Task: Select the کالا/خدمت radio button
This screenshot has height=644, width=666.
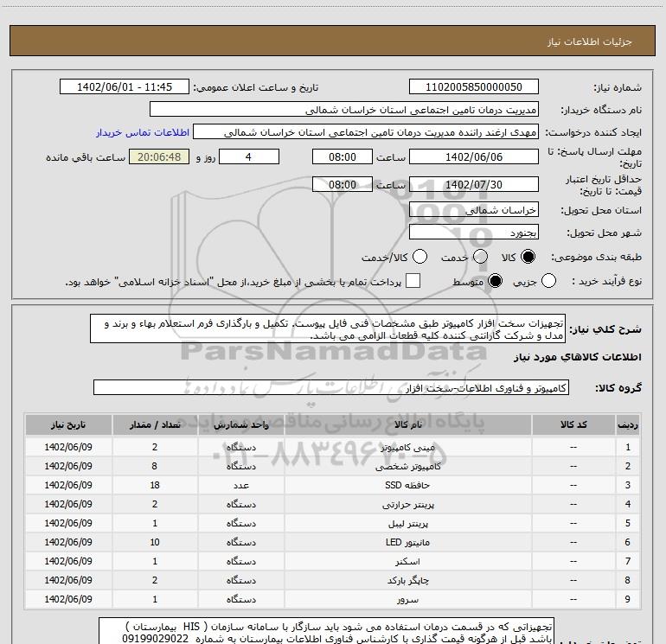Action: click(x=419, y=257)
